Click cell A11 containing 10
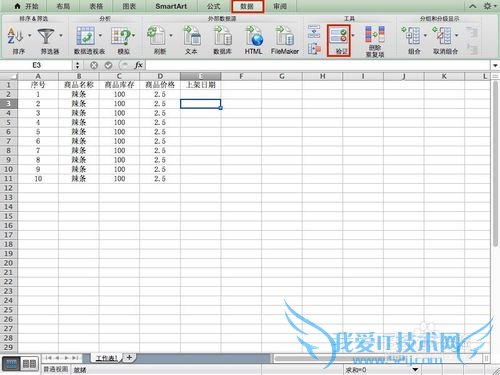The width and height of the screenshot is (500, 375). (38, 179)
